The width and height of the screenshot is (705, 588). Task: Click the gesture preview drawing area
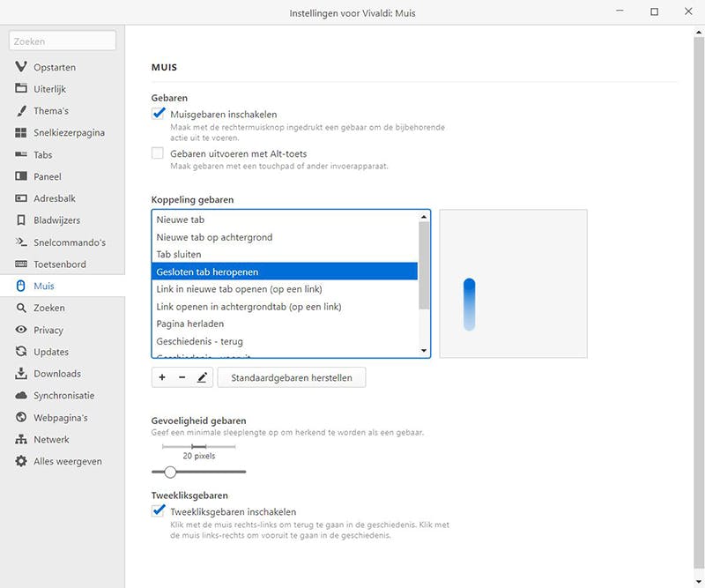pos(513,284)
